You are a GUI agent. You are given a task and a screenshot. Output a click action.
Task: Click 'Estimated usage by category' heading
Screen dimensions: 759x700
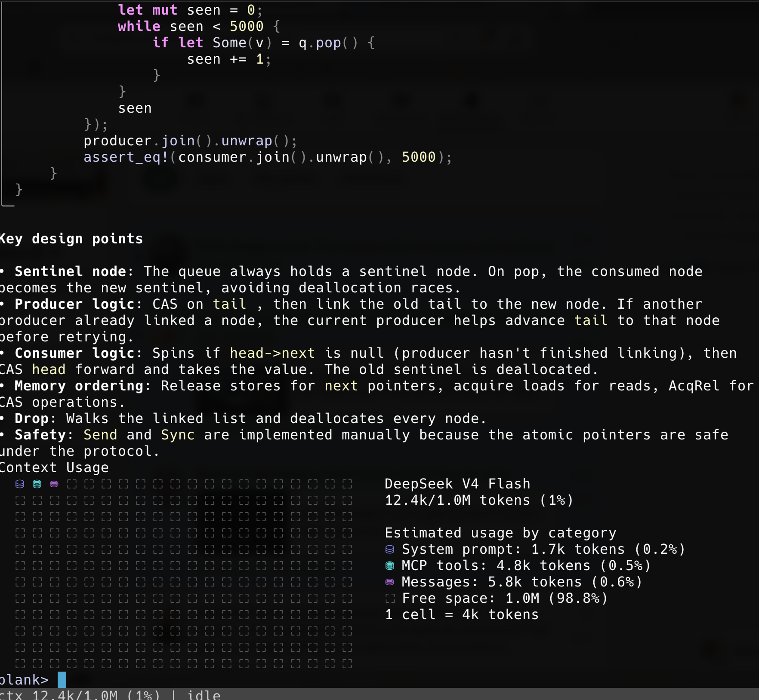[x=500, y=533]
